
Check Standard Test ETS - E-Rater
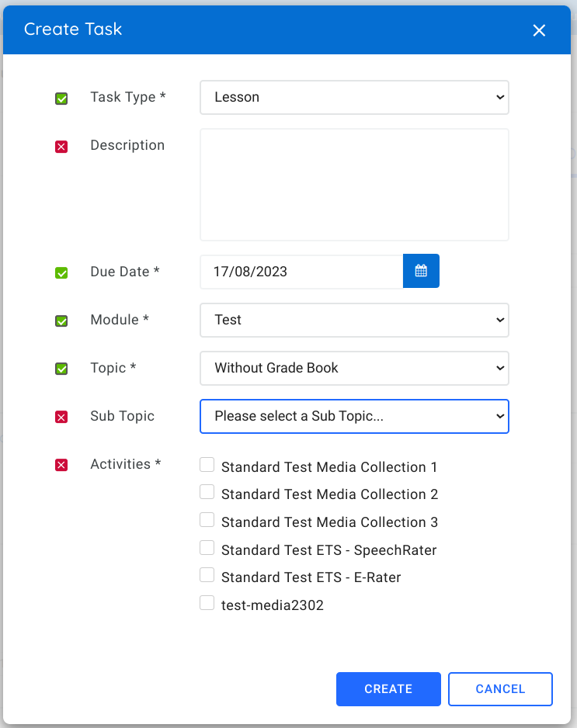pos(207,574)
